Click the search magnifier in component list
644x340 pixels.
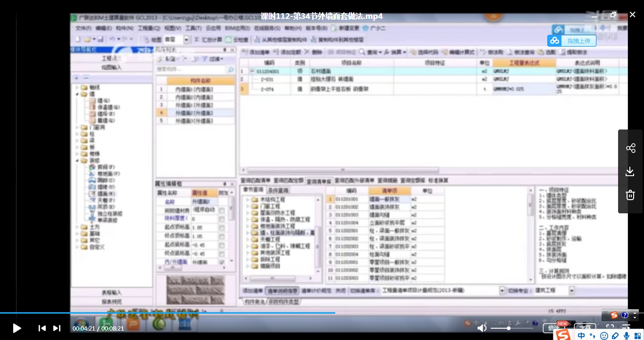click(x=230, y=70)
